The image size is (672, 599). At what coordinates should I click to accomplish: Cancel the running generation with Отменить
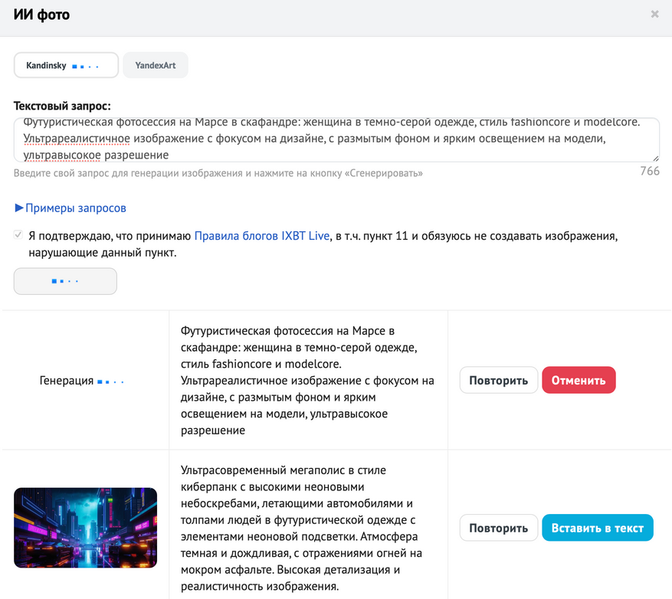tap(578, 380)
